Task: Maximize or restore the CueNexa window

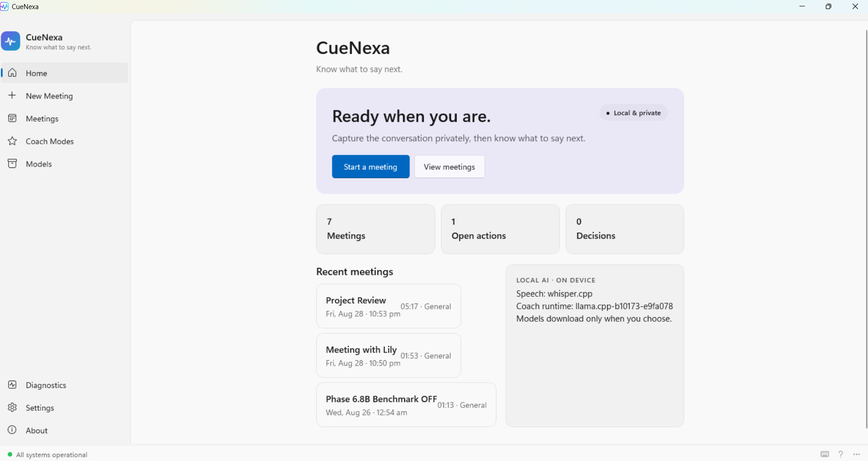Action: [x=829, y=6]
